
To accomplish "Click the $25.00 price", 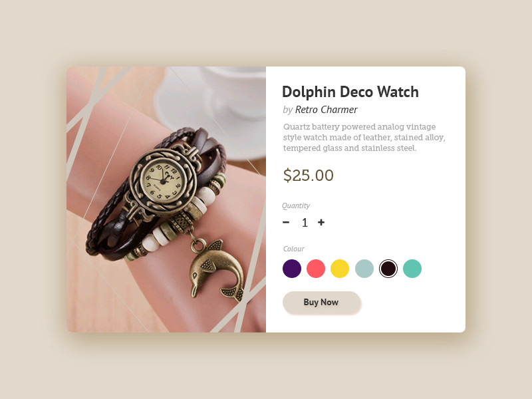I will [309, 176].
